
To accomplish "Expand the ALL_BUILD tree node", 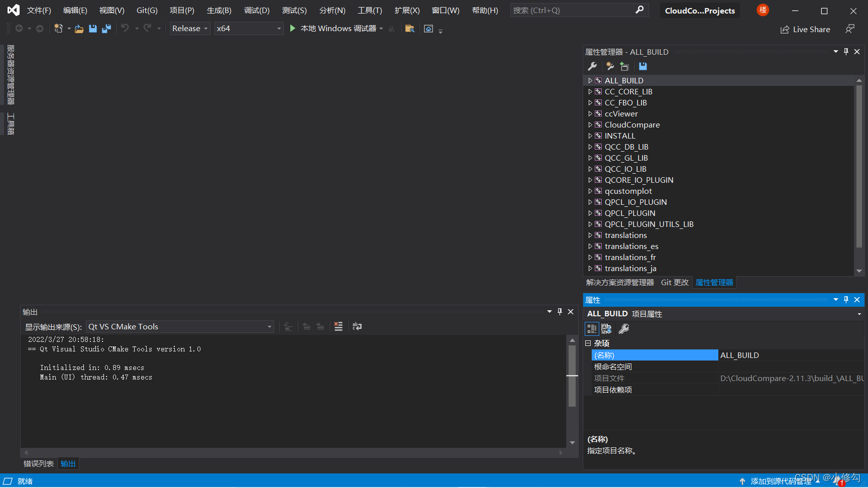I will point(590,80).
